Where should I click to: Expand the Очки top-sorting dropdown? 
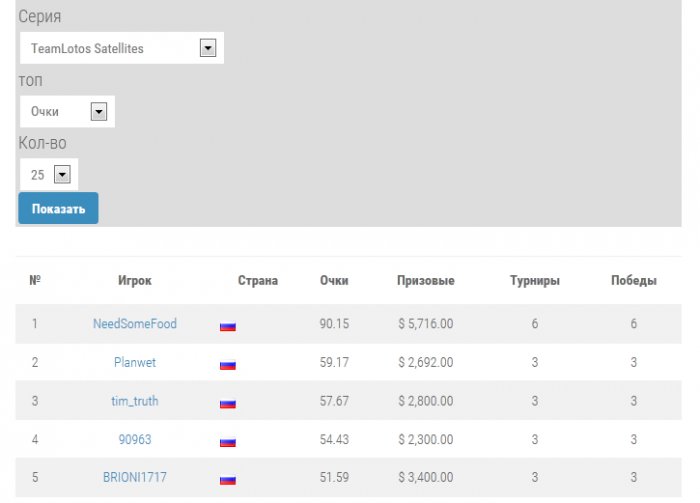click(x=67, y=112)
